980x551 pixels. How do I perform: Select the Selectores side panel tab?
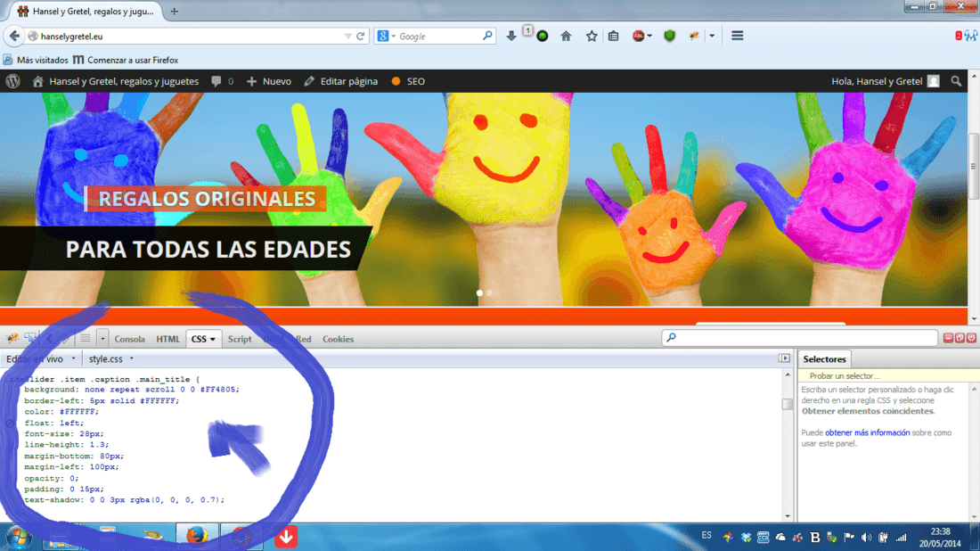pos(824,359)
